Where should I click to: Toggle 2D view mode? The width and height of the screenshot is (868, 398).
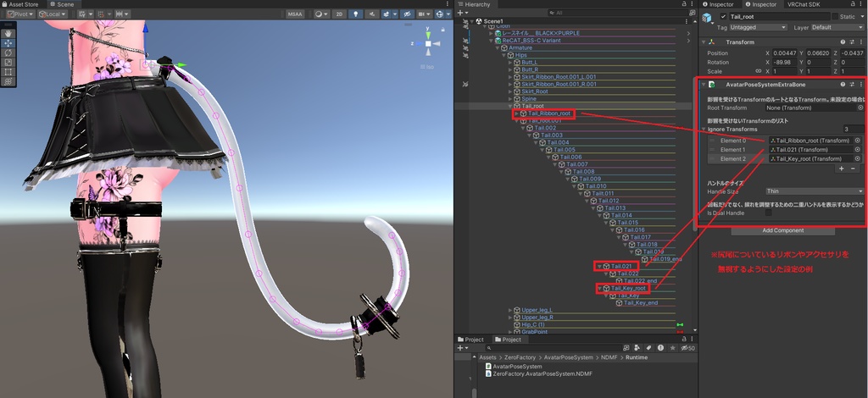point(339,14)
